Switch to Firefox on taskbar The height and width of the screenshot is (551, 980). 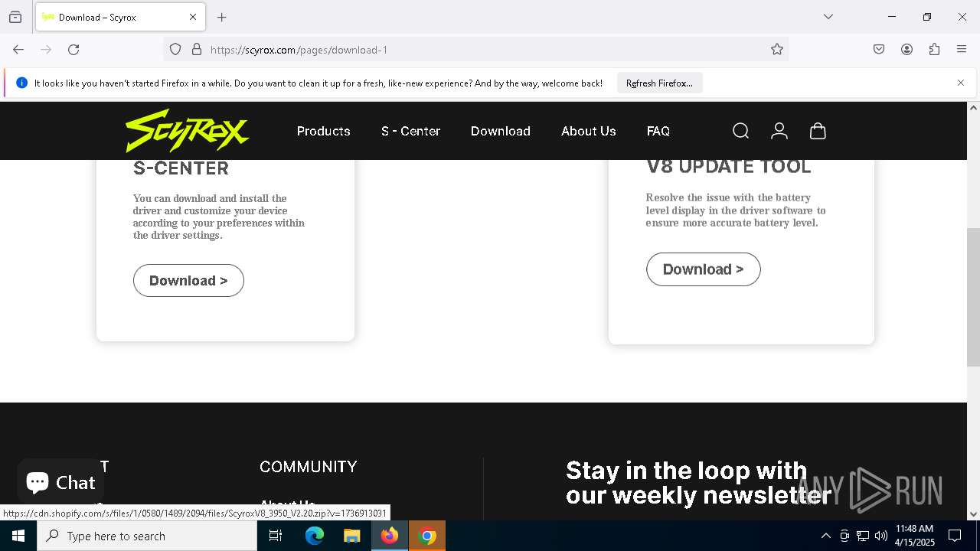pyautogui.click(x=390, y=536)
